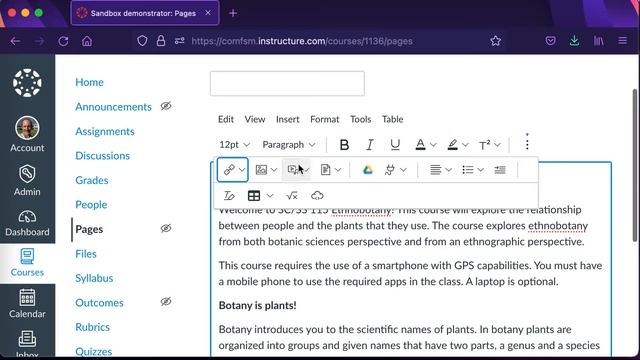Viewport: 640px width, 360px height.
Task: Expand the Documents dropdown arrow
Action: point(338,170)
